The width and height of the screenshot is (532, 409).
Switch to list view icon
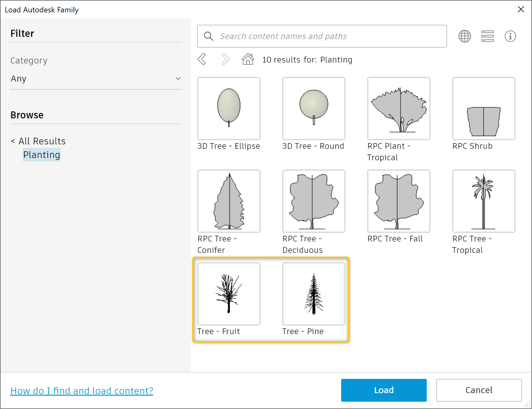point(487,36)
